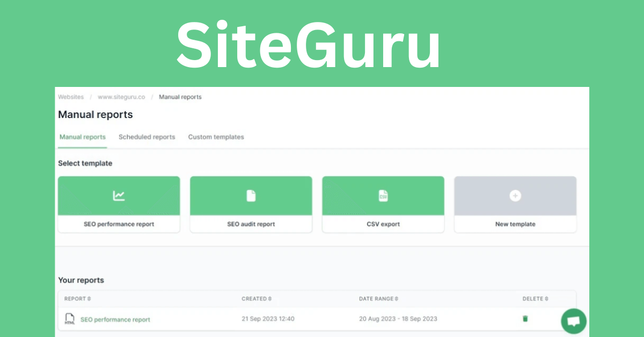Click the plus icon on New template card
This screenshot has width=644, height=337.
(x=515, y=196)
